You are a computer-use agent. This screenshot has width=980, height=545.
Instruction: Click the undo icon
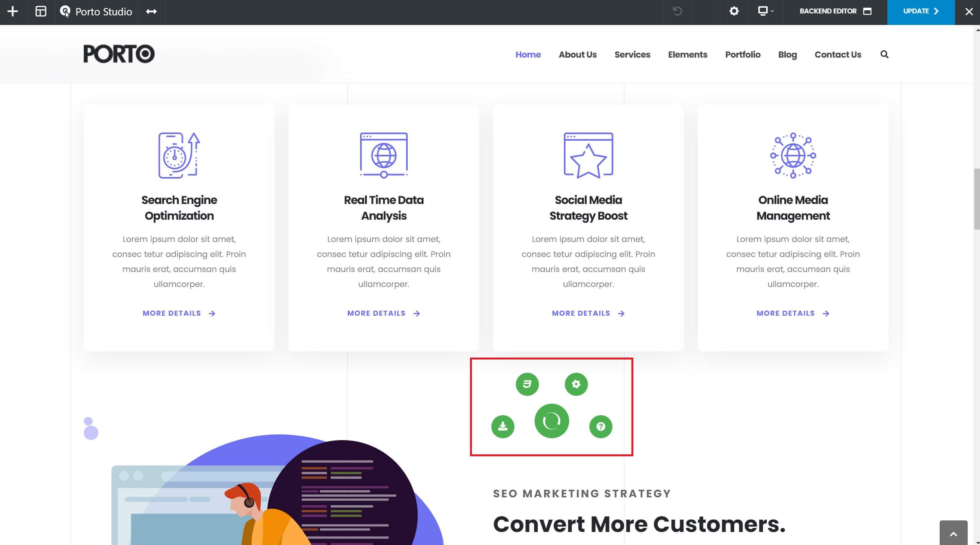[x=678, y=11]
